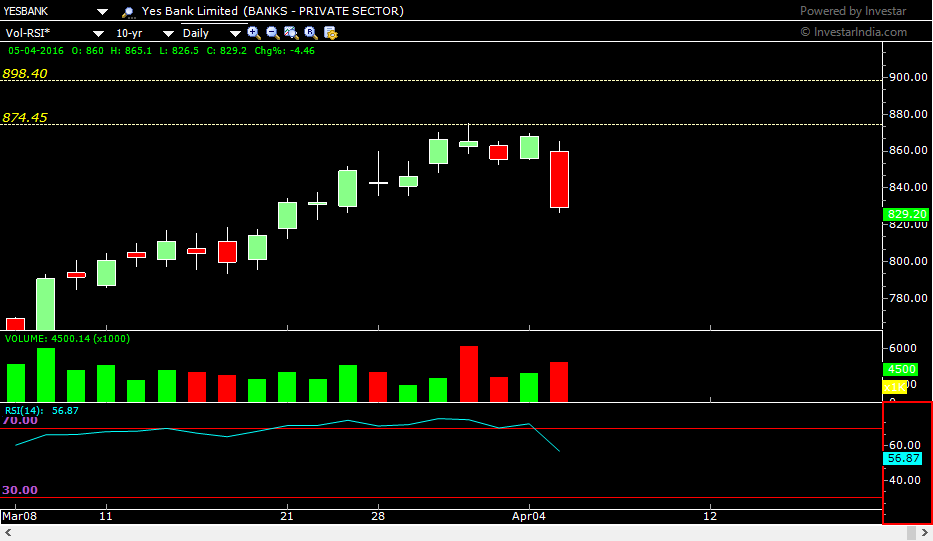The width and height of the screenshot is (933, 541).
Task: Click the 874.45 resistance level label
Action: tap(24, 118)
